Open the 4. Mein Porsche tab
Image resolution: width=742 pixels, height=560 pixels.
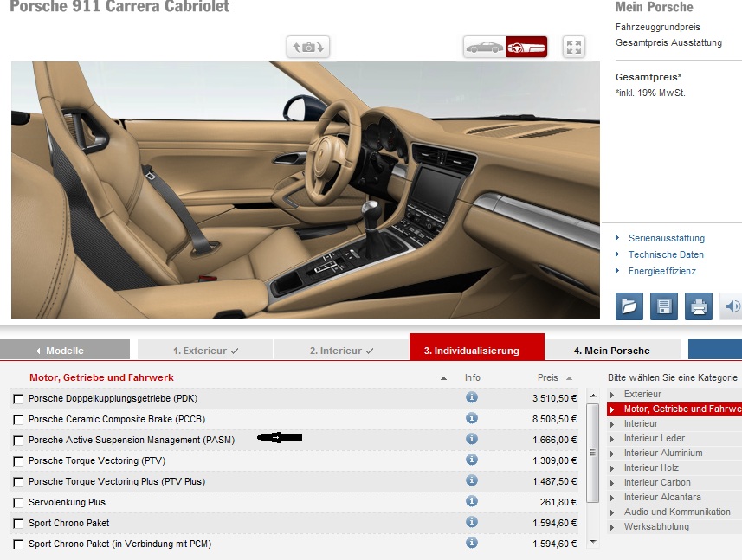pyautogui.click(x=612, y=351)
